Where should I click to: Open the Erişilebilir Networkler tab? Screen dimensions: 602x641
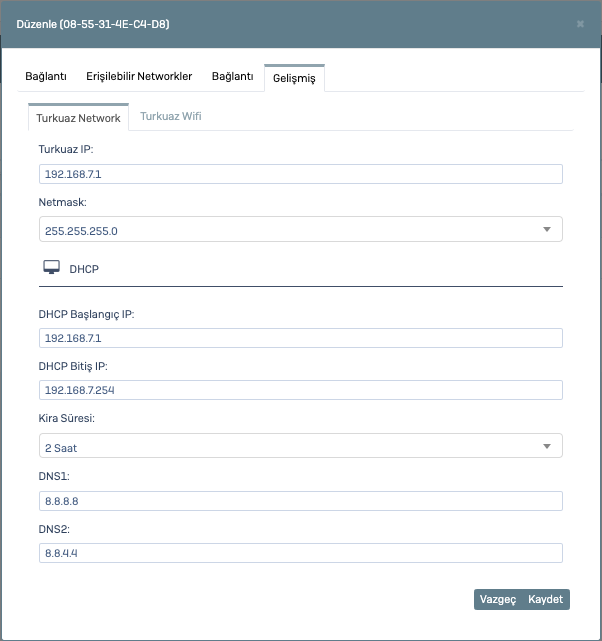(x=139, y=76)
